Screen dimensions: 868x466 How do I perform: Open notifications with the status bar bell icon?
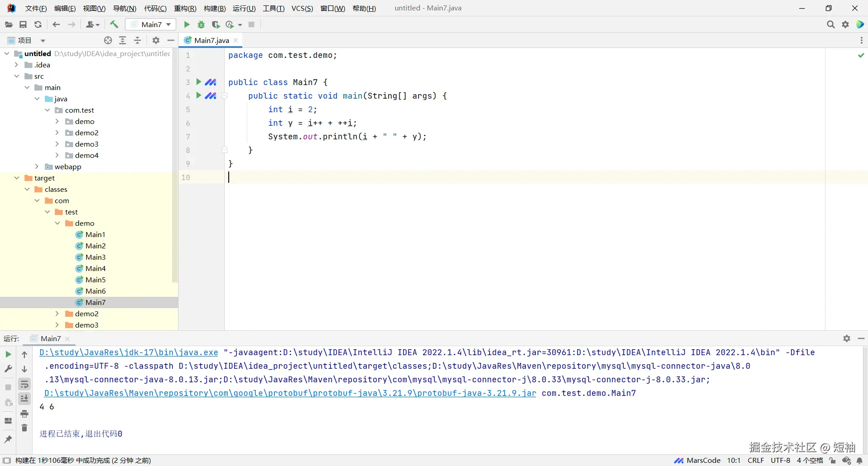(x=859, y=461)
